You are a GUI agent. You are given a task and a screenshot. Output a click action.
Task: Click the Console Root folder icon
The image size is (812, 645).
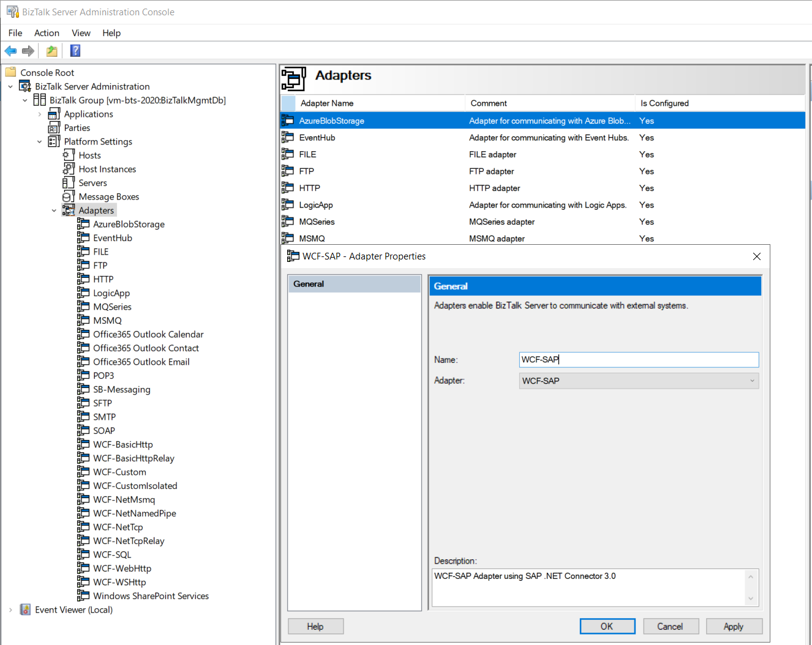[11, 72]
